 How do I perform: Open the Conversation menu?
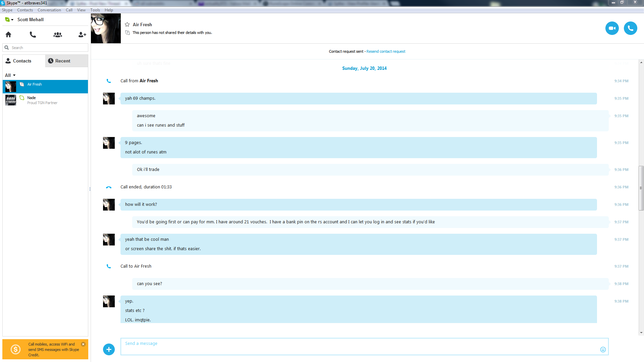[x=49, y=10]
